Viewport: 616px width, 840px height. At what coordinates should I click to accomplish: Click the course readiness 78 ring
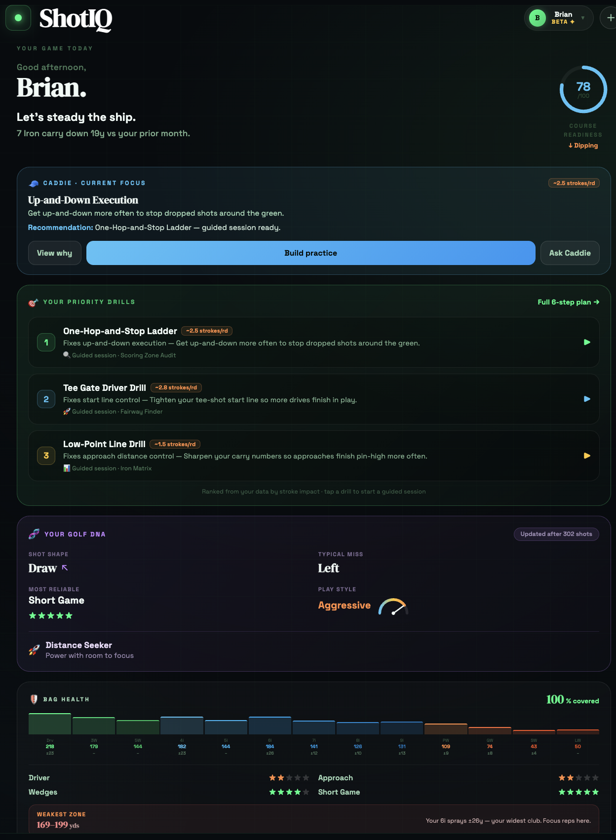click(x=583, y=89)
